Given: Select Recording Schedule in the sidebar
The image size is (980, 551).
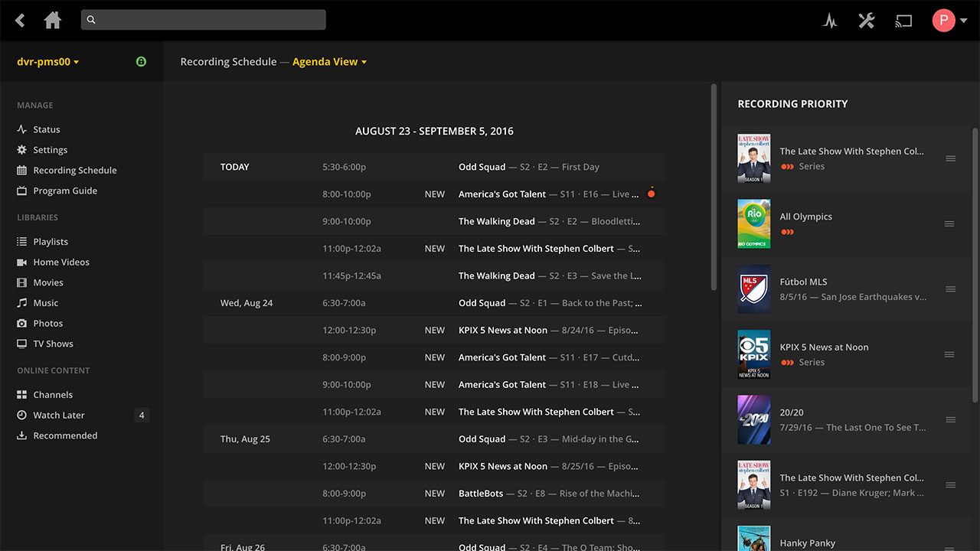Looking at the screenshot, I should (x=74, y=170).
